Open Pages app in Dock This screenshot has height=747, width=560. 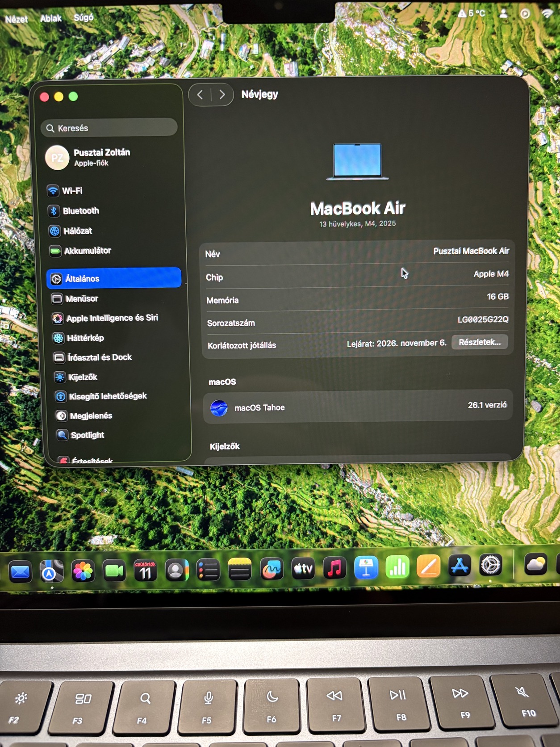tap(429, 567)
